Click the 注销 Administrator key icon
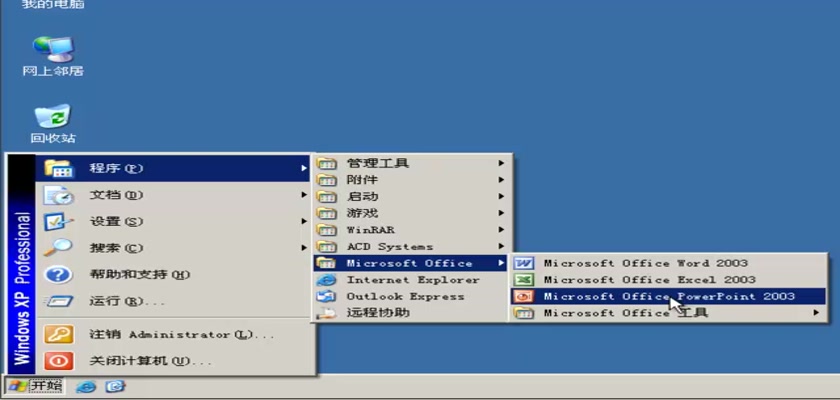The image size is (840, 400). point(58,335)
